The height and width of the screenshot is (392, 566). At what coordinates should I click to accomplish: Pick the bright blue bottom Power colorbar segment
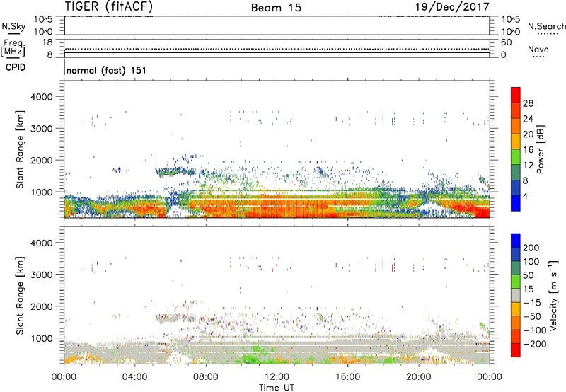[x=516, y=203]
